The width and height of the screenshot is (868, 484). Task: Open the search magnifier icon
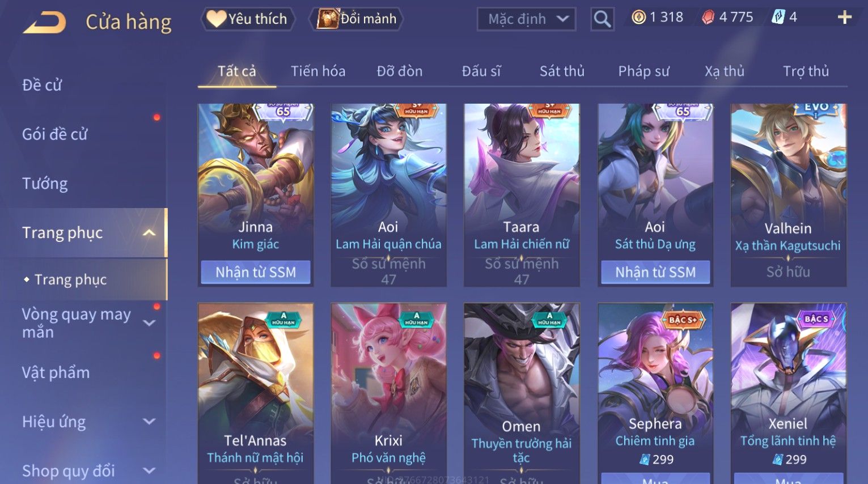point(602,19)
